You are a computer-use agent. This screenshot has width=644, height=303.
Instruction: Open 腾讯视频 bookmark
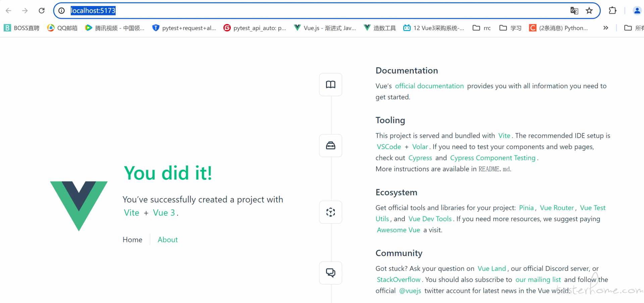coord(115,28)
